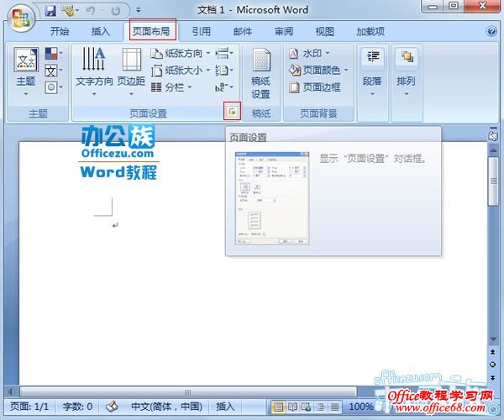Click vertical scrollbar up arrow
This screenshot has height=420, width=504.
click(x=493, y=150)
